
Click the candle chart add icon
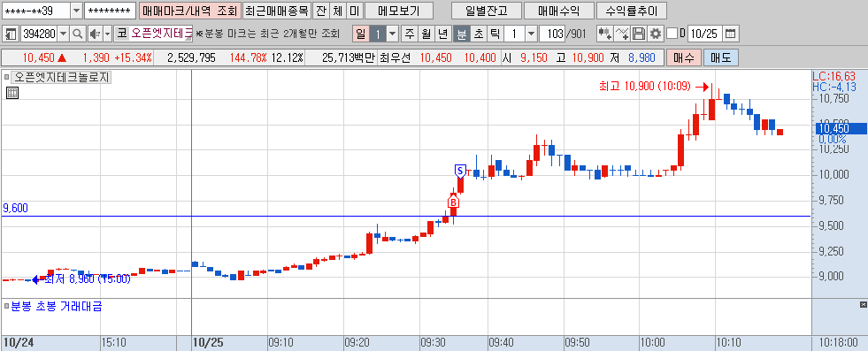(x=604, y=34)
